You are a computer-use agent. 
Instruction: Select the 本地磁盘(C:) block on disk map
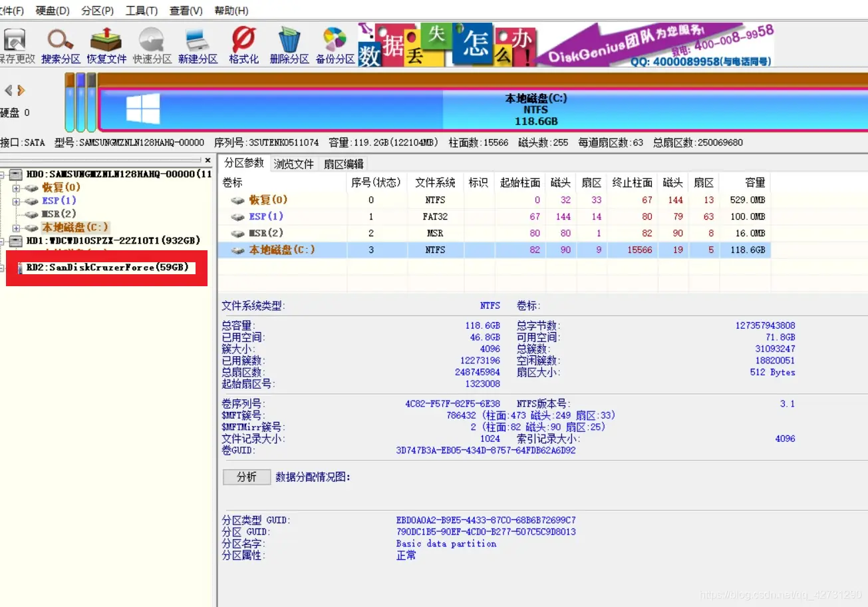click(x=483, y=109)
